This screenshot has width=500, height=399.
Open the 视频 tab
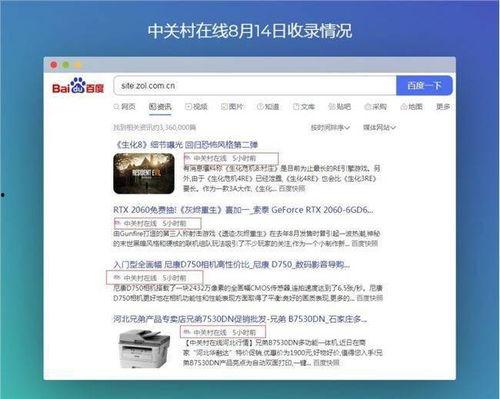click(x=196, y=107)
